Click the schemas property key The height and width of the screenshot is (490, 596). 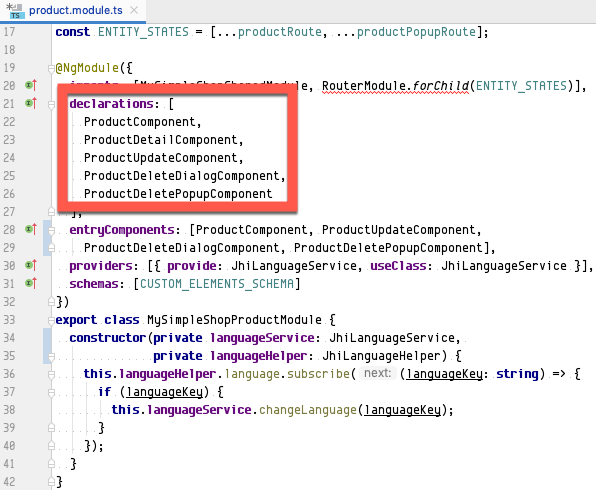coord(94,284)
